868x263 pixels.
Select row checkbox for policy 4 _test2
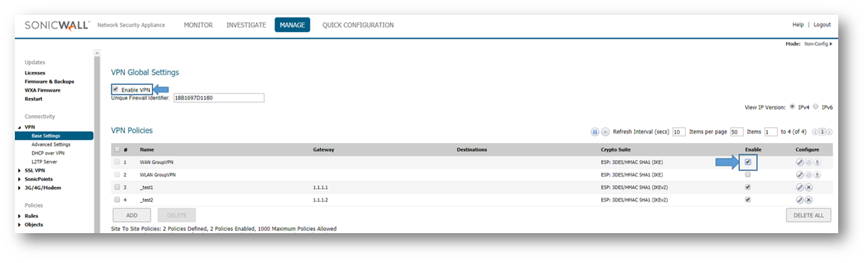click(x=117, y=200)
